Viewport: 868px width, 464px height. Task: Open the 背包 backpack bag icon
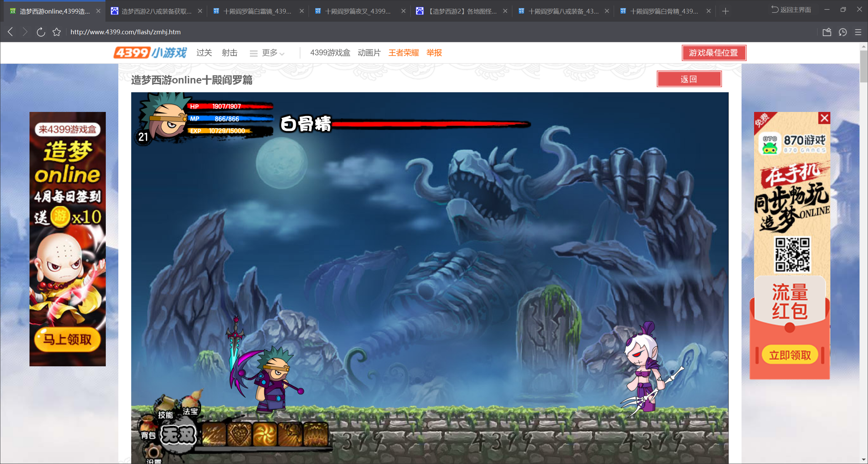147,427
